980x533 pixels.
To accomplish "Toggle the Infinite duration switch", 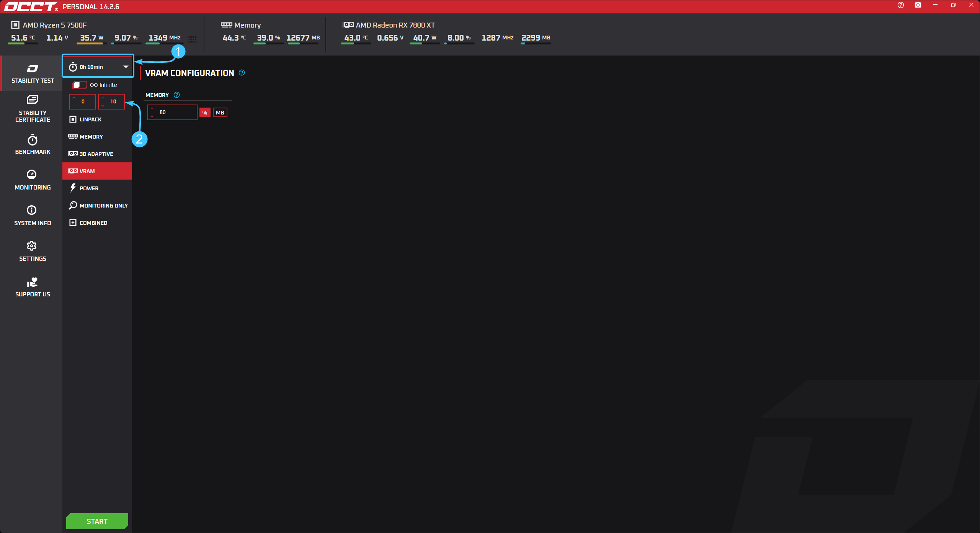I will (80, 85).
